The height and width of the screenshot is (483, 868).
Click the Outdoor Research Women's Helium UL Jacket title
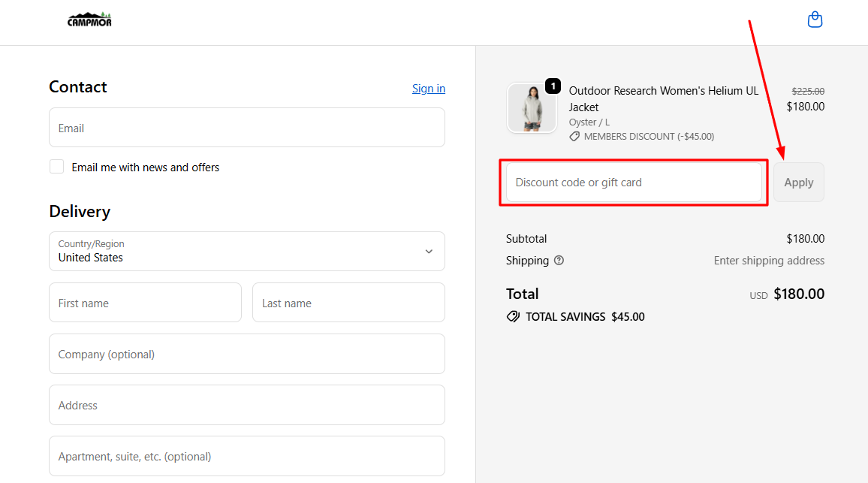click(x=664, y=98)
